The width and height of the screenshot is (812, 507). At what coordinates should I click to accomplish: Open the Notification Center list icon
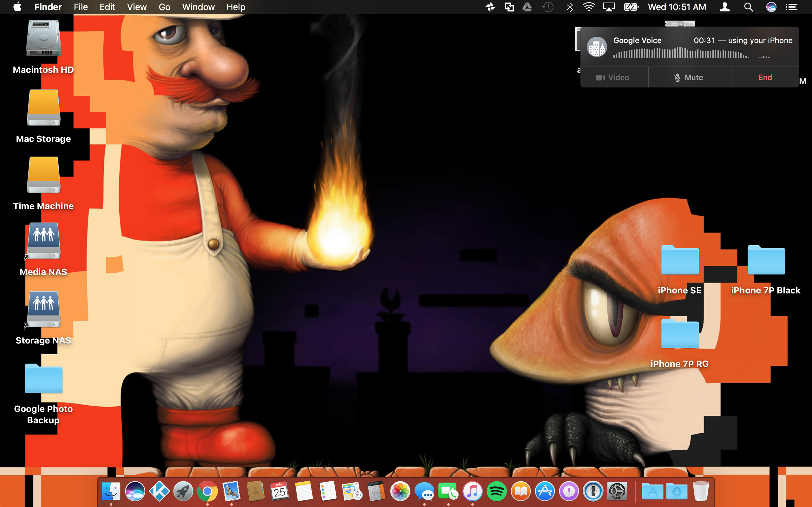(x=791, y=7)
